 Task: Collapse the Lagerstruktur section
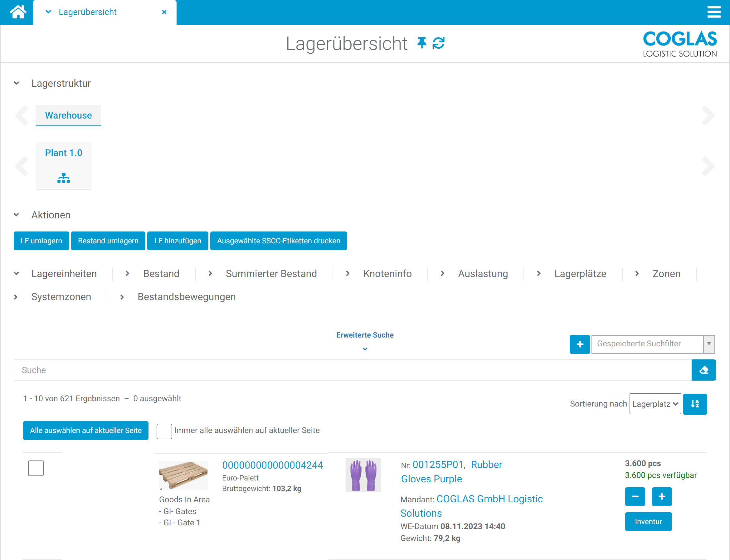click(16, 83)
